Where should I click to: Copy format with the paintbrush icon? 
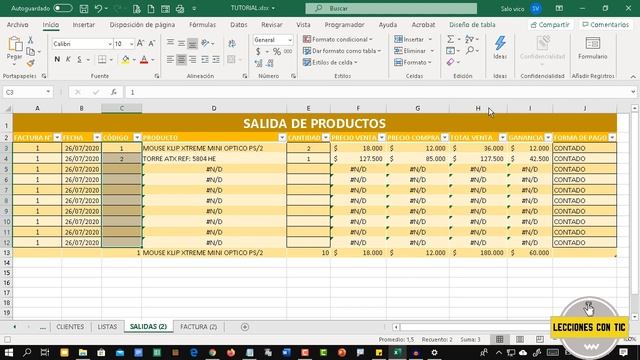click(30, 63)
